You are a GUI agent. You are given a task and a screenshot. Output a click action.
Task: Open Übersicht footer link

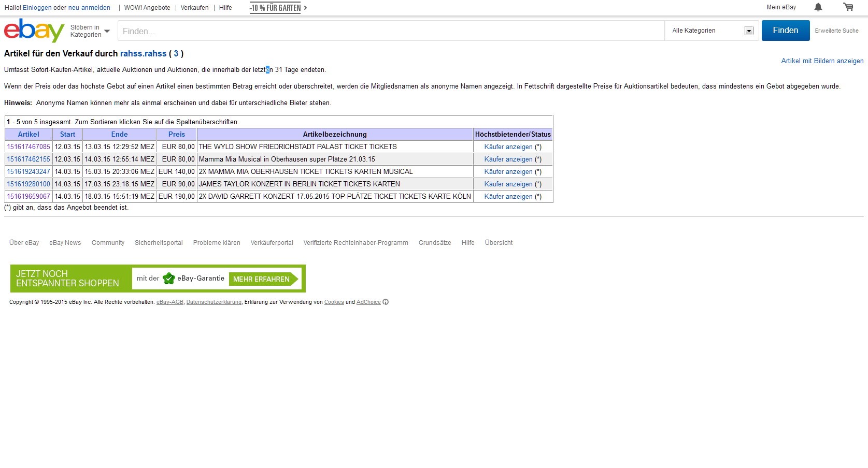click(499, 243)
